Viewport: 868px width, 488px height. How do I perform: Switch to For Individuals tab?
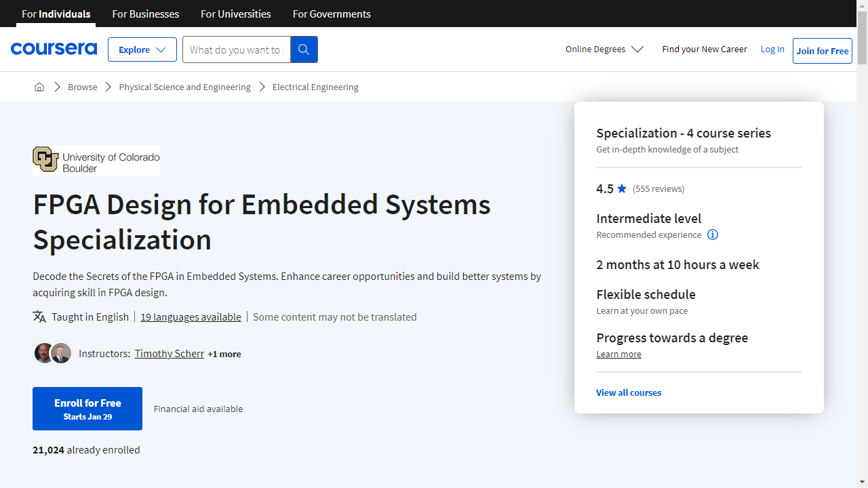(56, 14)
